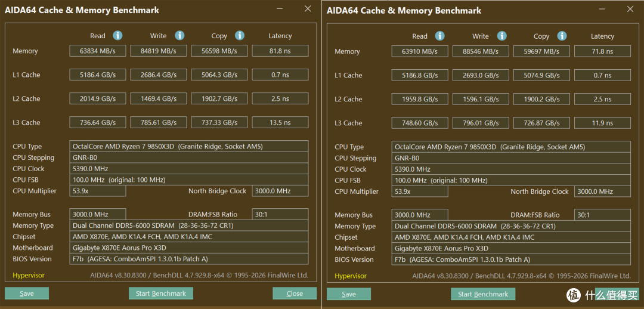
Task: Click Motherboard field in left window
Action: [x=189, y=248]
